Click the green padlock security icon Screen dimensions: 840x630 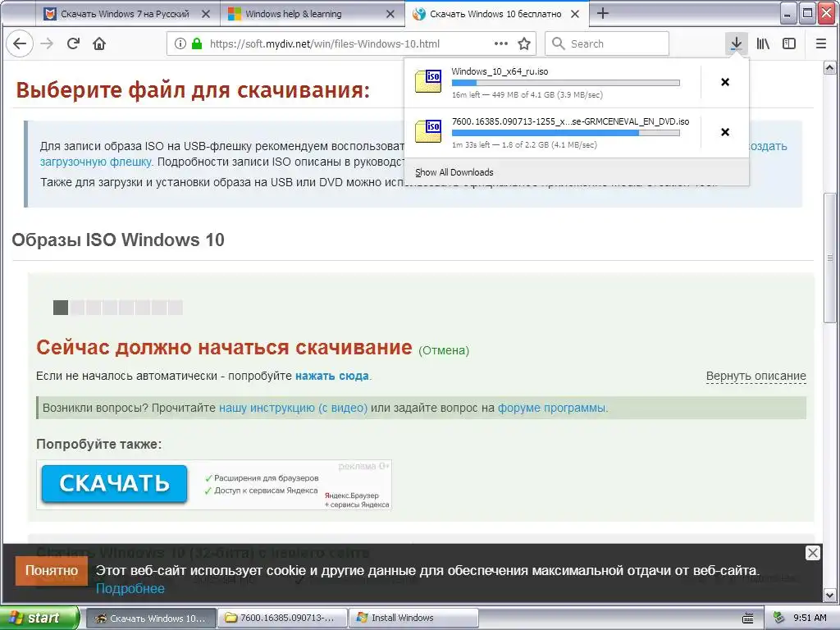tap(197, 43)
